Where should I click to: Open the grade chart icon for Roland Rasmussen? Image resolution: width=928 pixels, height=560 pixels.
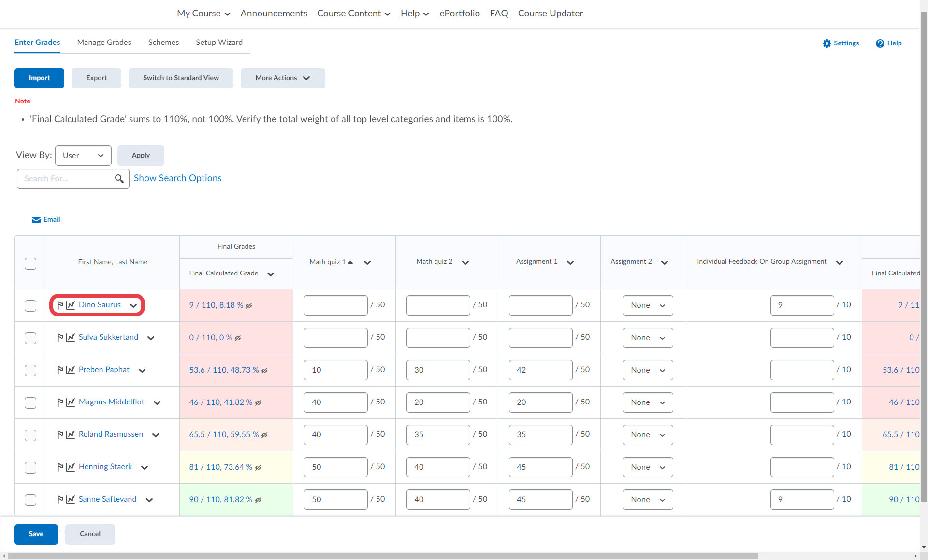pyautogui.click(x=71, y=434)
